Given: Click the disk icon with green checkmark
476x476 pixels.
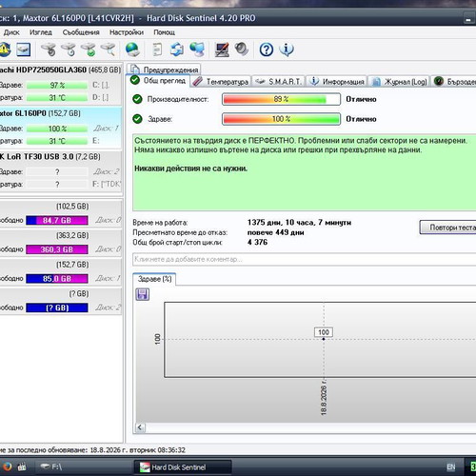Looking at the screenshot, I should pyautogui.click(x=89, y=50).
